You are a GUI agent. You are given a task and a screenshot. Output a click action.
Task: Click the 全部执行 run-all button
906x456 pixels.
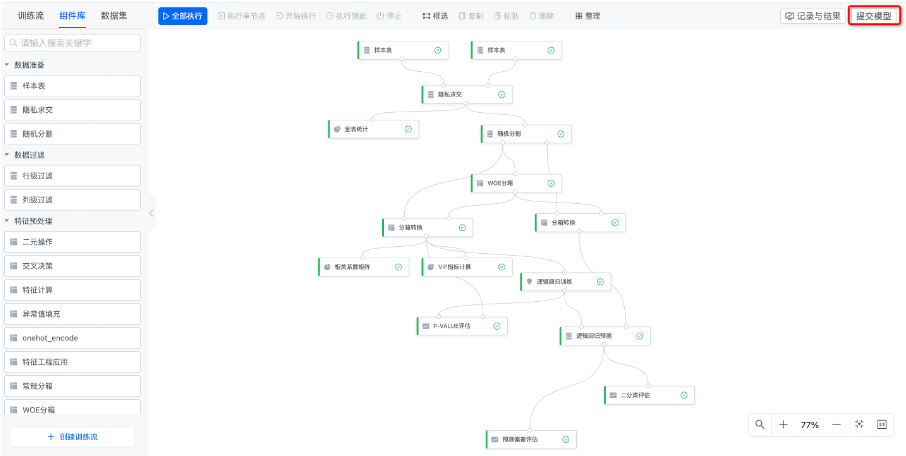point(181,16)
